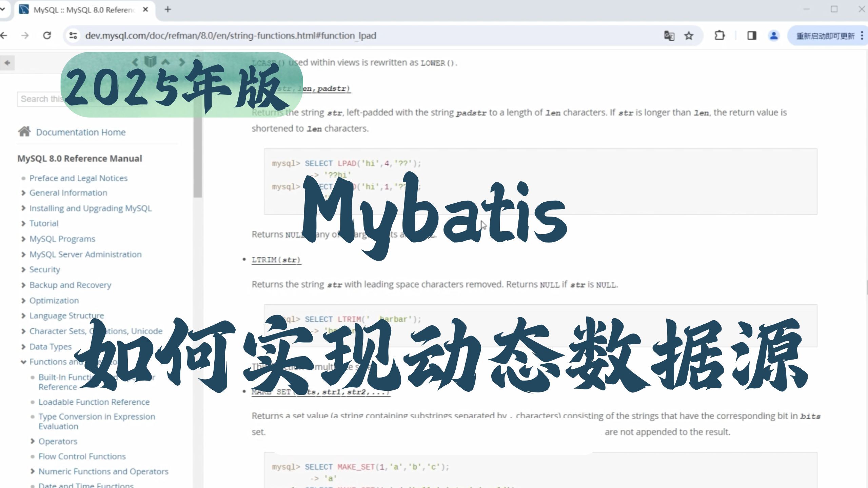The height and width of the screenshot is (488, 868).
Task: Collapse Functions and Operators section
Action: (23, 362)
